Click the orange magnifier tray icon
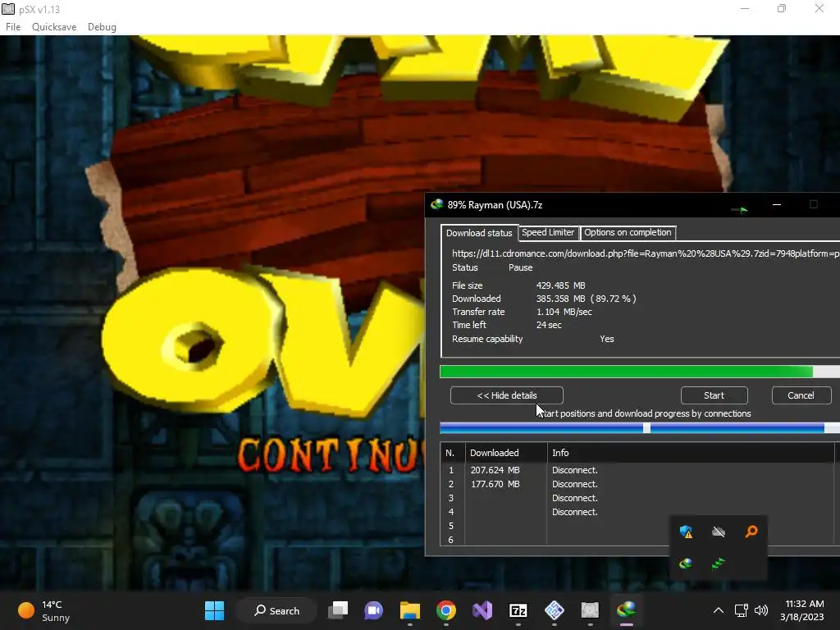840x630 pixels. tap(751, 532)
